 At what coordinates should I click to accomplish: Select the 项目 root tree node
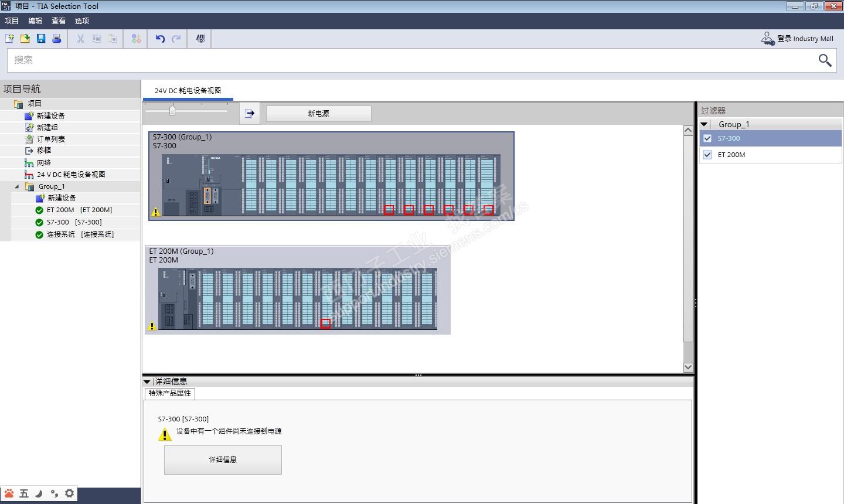click(x=35, y=104)
